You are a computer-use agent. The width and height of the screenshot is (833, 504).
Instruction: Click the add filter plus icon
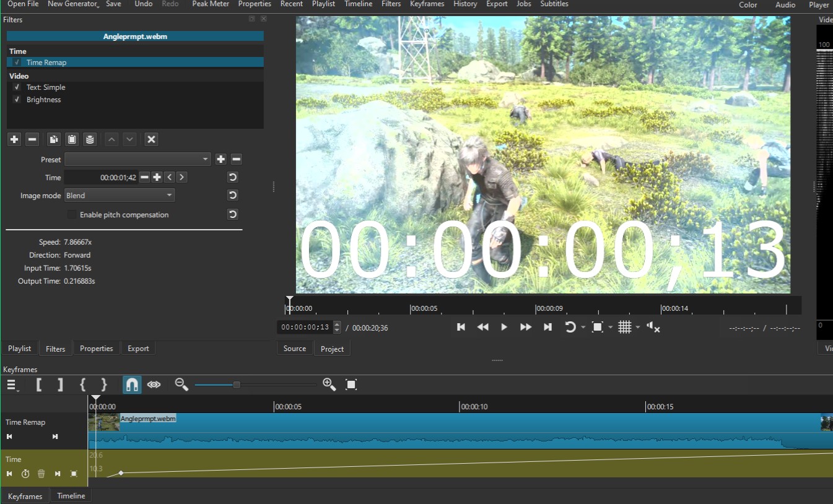point(14,139)
